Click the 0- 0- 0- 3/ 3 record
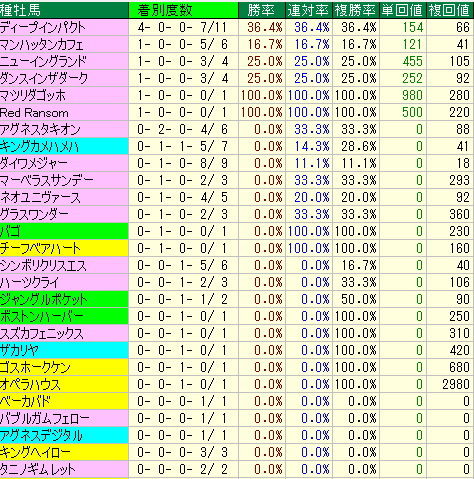 [x=182, y=452]
